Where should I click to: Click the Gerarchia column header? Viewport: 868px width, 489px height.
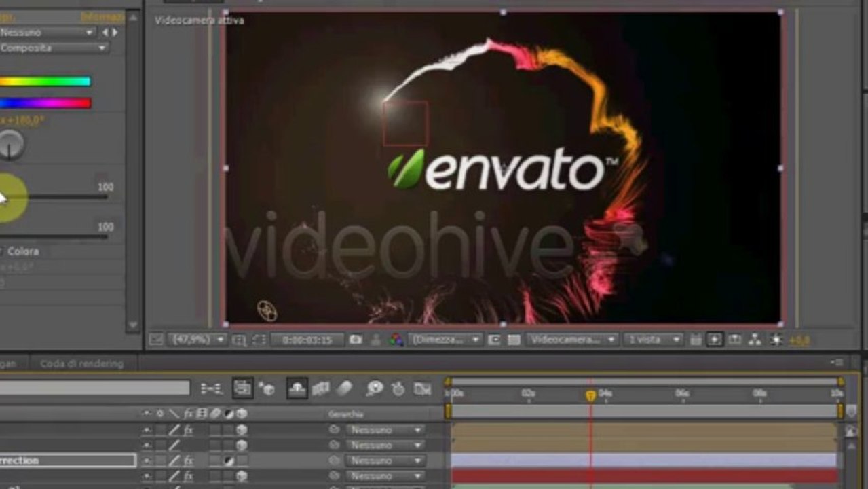(346, 414)
